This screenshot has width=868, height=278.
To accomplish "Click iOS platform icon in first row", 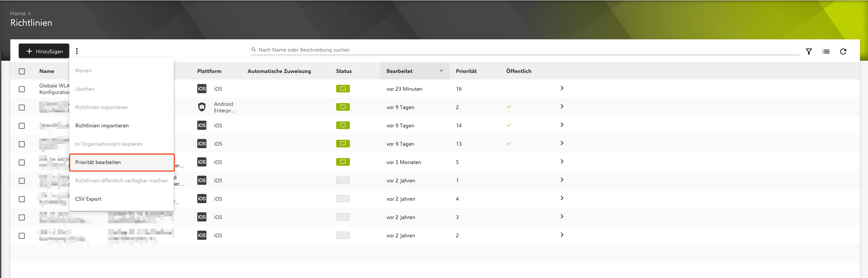I will point(201,89).
